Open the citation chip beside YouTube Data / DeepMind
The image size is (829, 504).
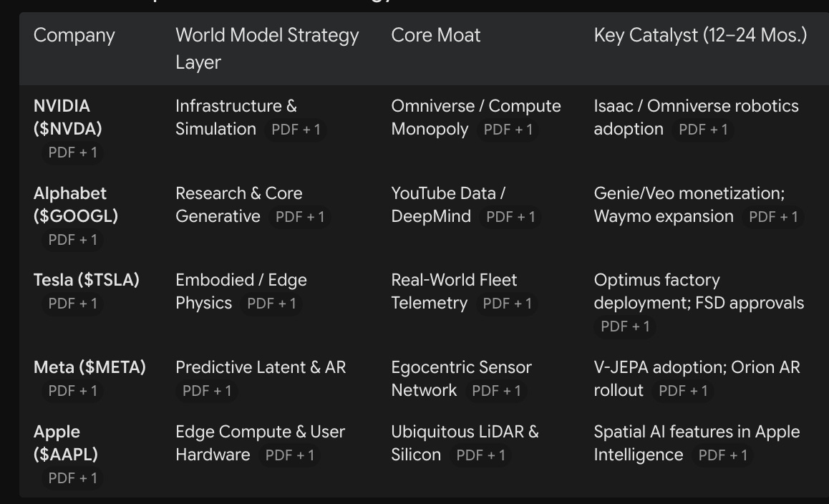(510, 217)
